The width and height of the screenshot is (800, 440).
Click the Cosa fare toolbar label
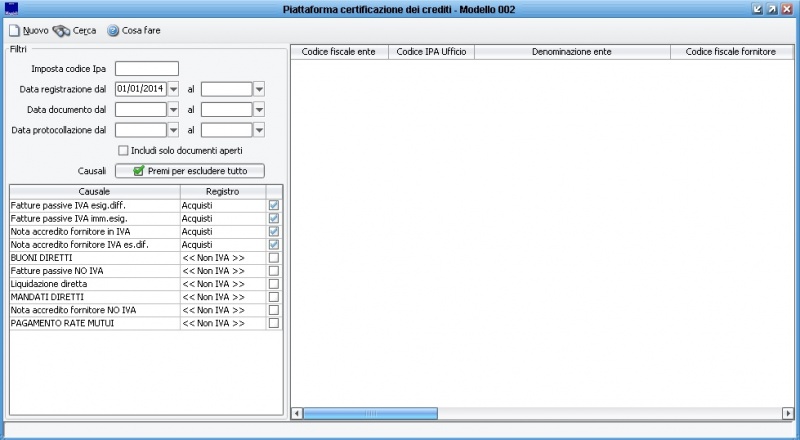141,31
